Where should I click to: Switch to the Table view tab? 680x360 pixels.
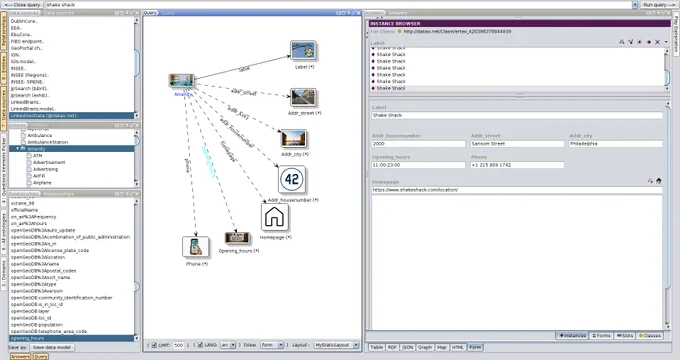[x=376, y=347]
